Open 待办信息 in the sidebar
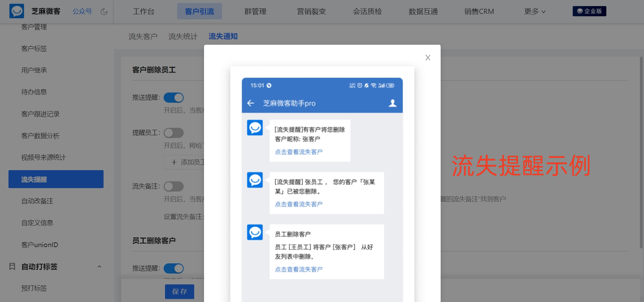 (34, 92)
